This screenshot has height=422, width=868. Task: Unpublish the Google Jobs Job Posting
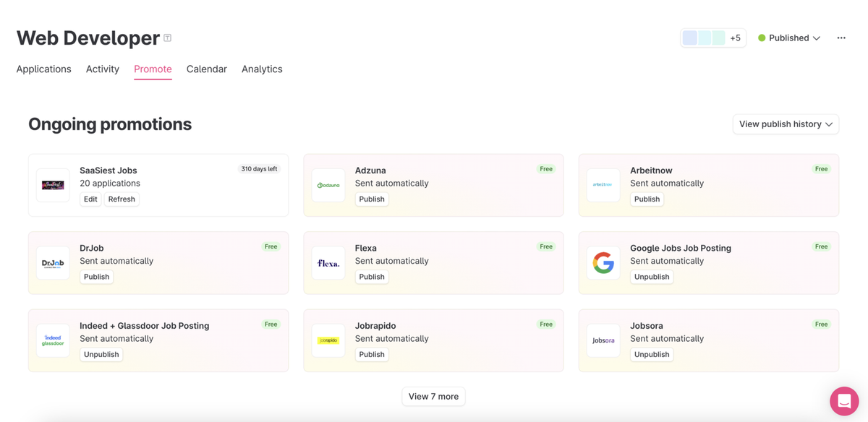[651, 277]
